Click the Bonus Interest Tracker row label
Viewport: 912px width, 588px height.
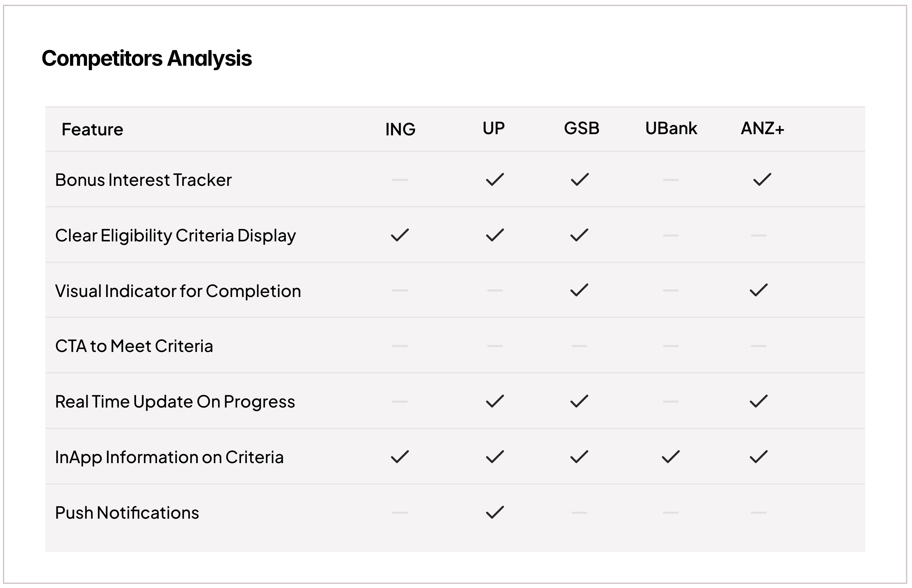pyautogui.click(x=143, y=180)
